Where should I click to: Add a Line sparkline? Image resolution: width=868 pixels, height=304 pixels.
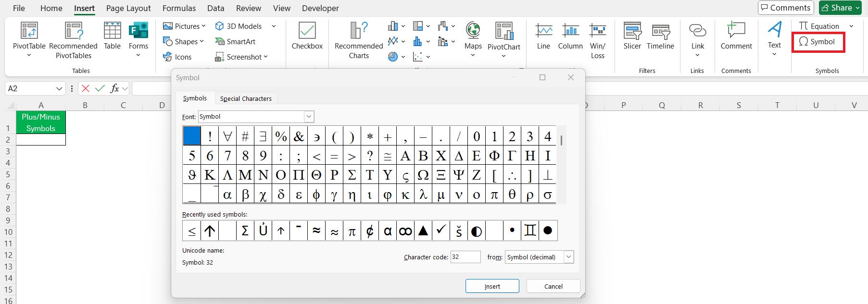click(x=543, y=36)
